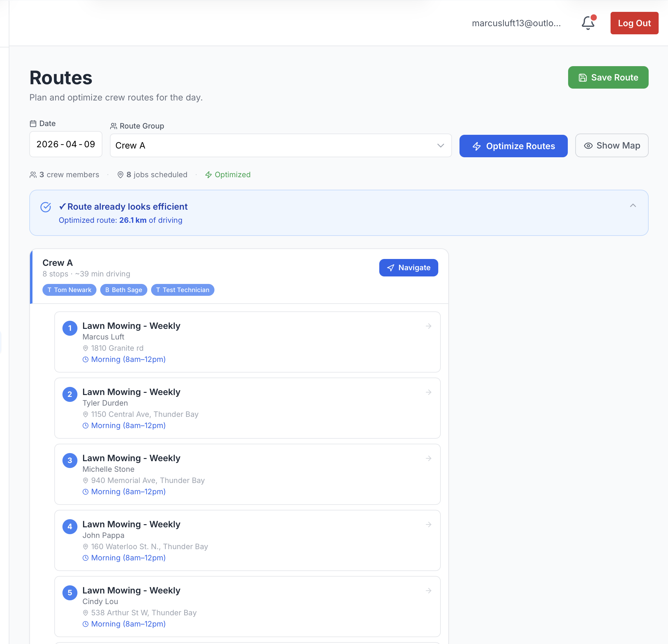Screen dimensions: 668x644
Task: Click the lightning Optimized status icon
Action: (208, 175)
